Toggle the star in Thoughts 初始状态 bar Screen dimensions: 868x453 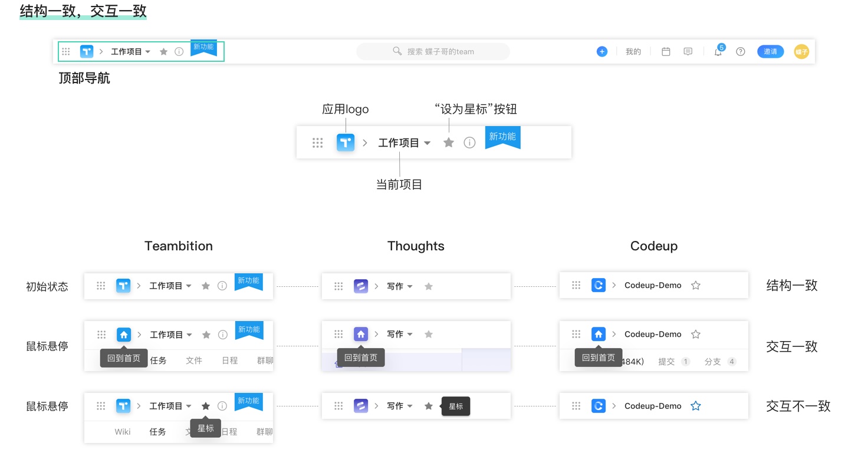pos(429,286)
